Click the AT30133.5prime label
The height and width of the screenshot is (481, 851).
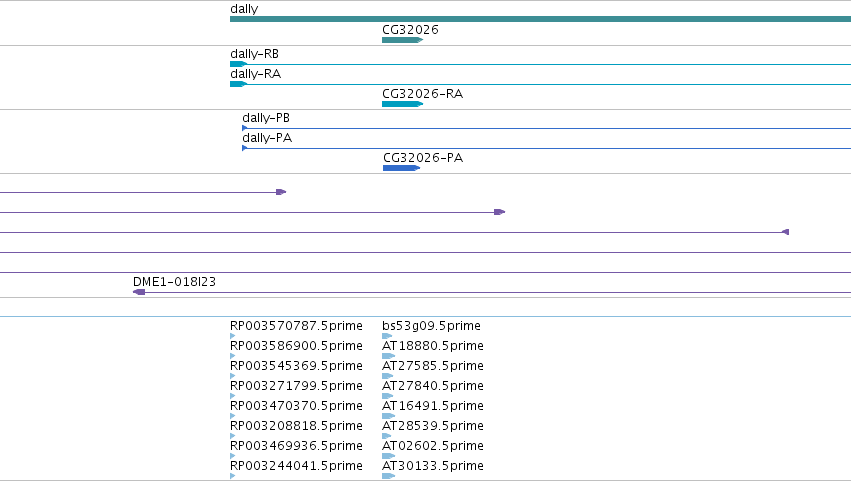433,466
